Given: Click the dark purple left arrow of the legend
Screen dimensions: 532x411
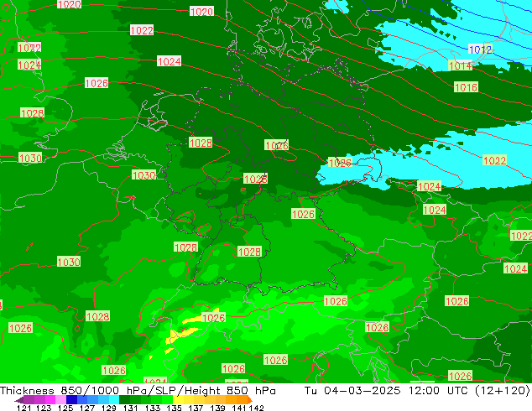Looking at the screenshot, I should (x=19, y=400).
